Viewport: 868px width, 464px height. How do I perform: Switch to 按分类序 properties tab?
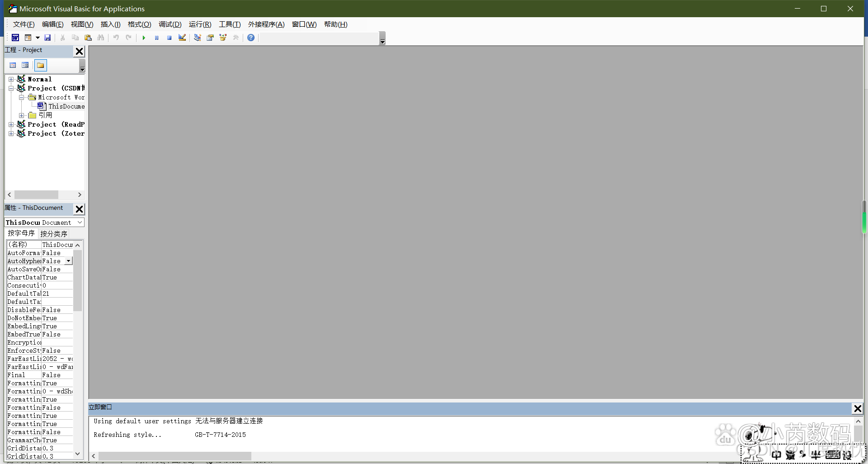54,234
